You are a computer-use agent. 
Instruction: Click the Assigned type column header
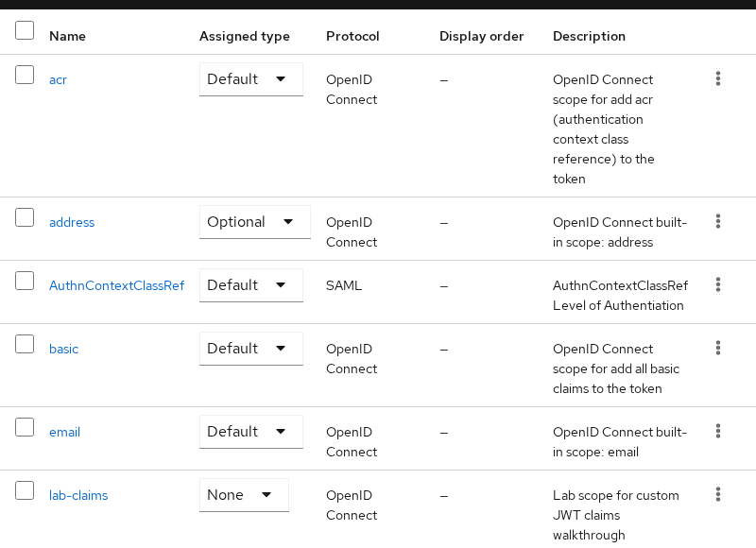coord(245,36)
